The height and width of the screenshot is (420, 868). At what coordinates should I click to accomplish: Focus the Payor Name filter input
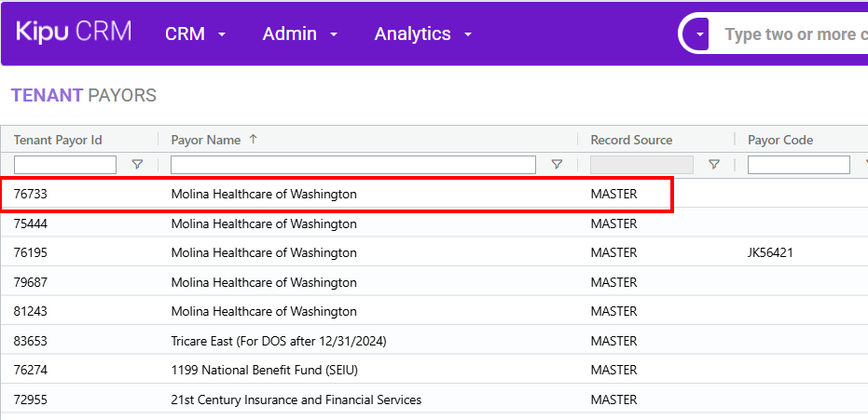click(x=353, y=165)
